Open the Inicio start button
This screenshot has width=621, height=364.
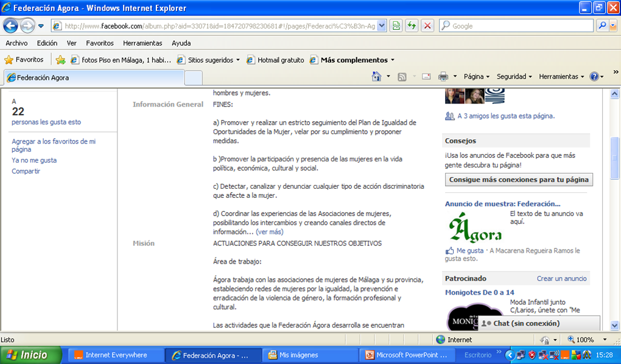(x=31, y=355)
